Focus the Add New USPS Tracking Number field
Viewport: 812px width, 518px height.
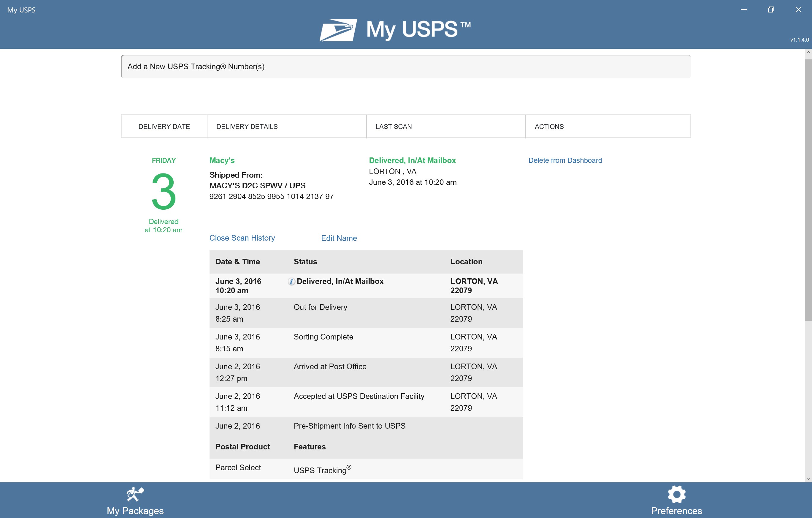click(406, 67)
